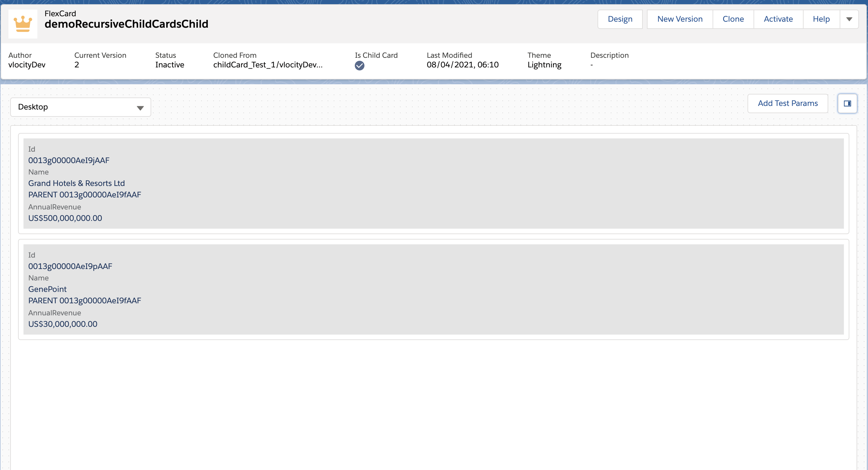The height and width of the screenshot is (470, 868).
Task: Click the FlexCard crown icon
Action: pos(23,24)
